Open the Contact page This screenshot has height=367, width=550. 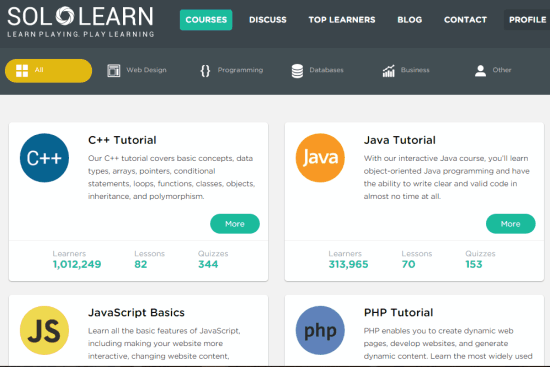[x=465, y=20]
